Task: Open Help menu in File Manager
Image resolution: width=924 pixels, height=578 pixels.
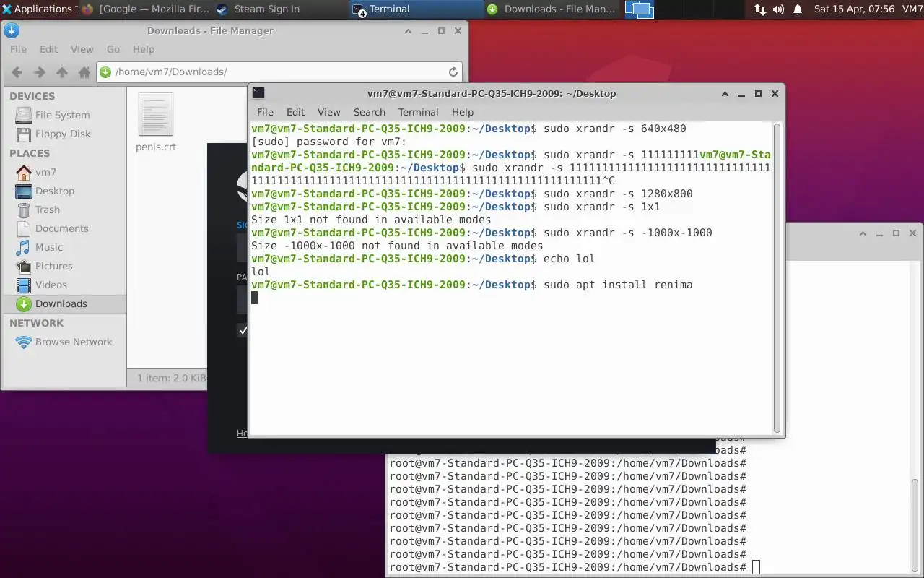Action: point(144,49)
